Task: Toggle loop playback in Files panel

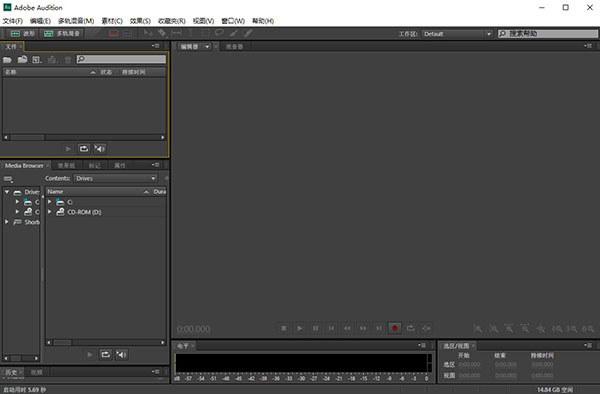Action: pyautogui.click(x=84, y=149)
